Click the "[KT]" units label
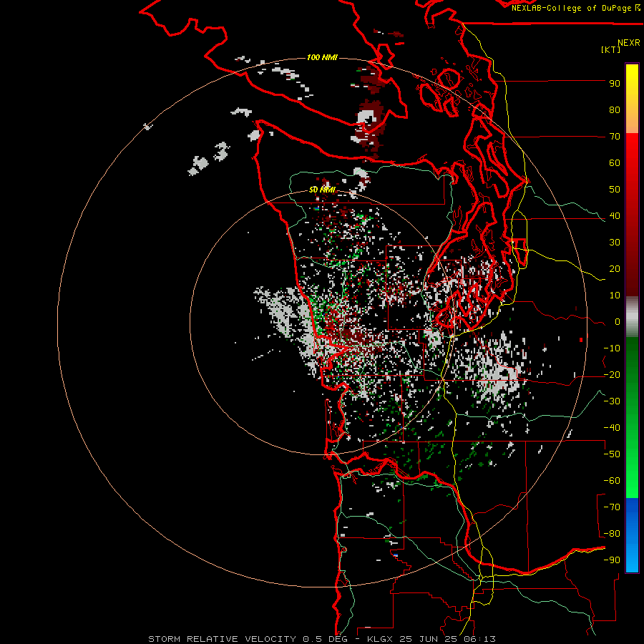 tap(610, 49)
